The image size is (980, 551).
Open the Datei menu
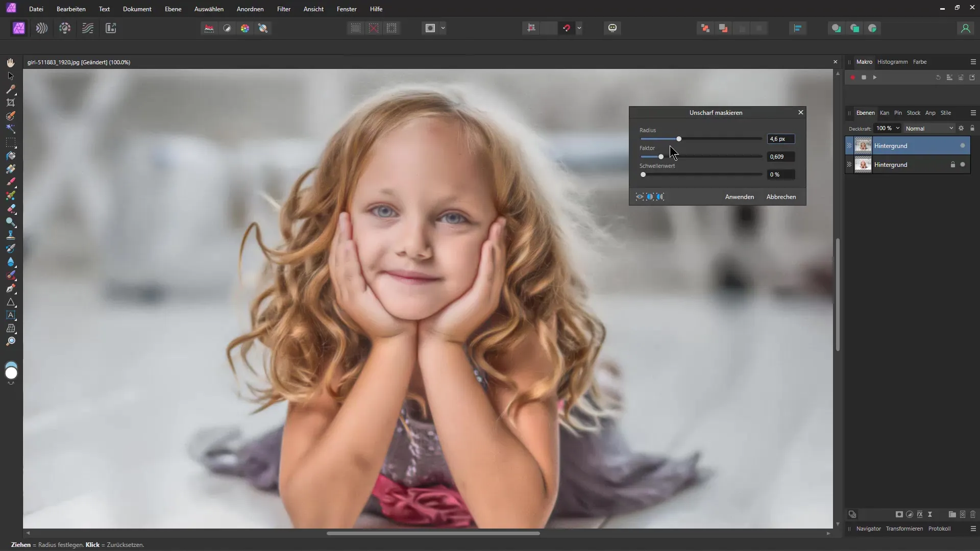(x=36, y=9)
